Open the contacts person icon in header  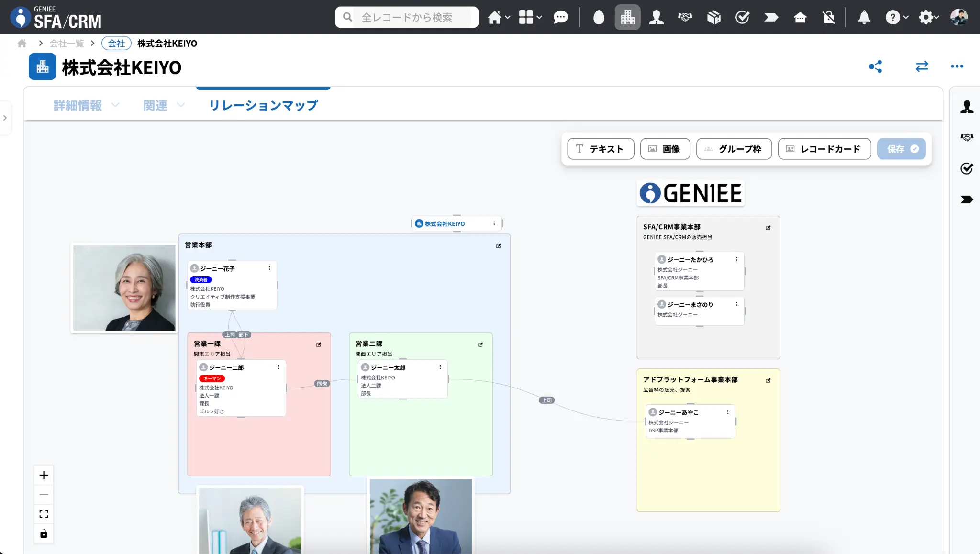656,18
